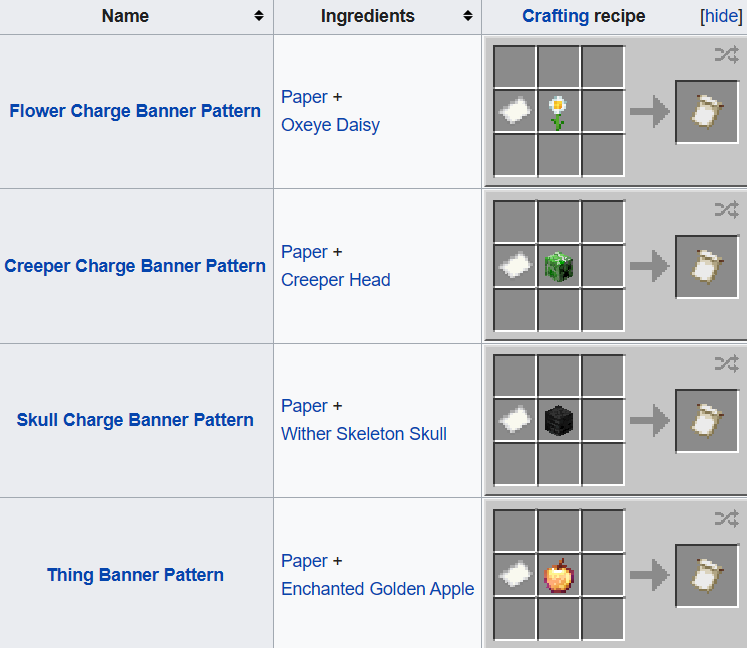
Task: Click shuffle icon on Creeper Charge recipe
Action: [726, 209]
